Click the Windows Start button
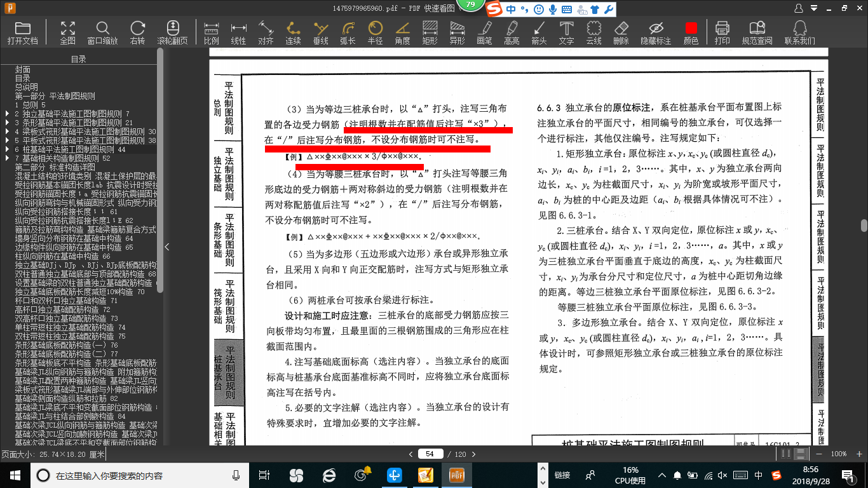 pyautogui.click(x=14, y=475)
